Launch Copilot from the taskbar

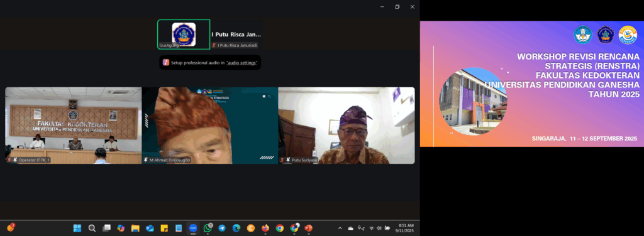[121, 228]
